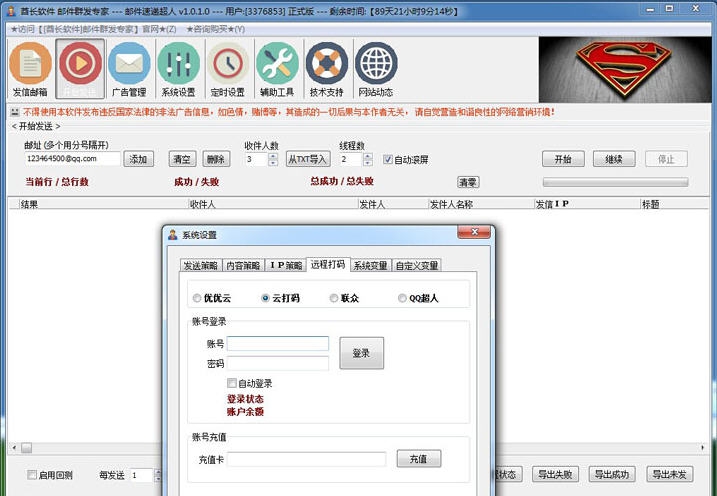Click the 导出成功 button
The height and width of the screenshot is (496, 717).
[x=612, y=475]
